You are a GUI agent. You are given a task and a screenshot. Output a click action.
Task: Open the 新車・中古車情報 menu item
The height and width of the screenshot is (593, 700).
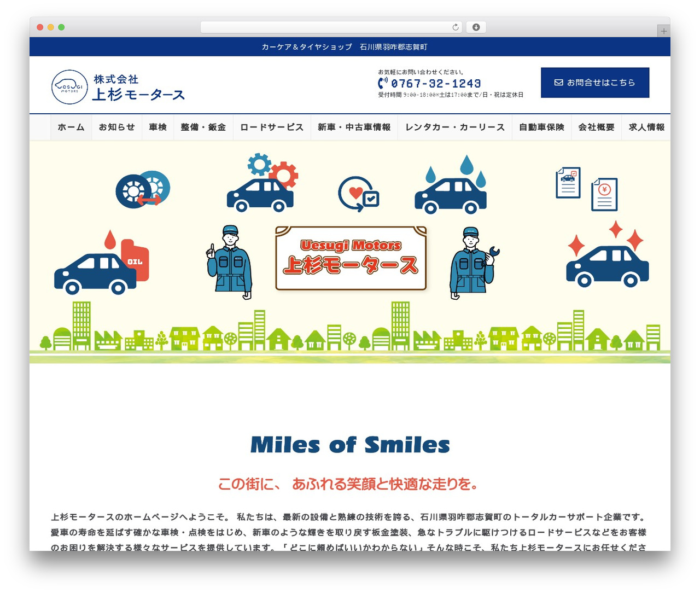354,127
